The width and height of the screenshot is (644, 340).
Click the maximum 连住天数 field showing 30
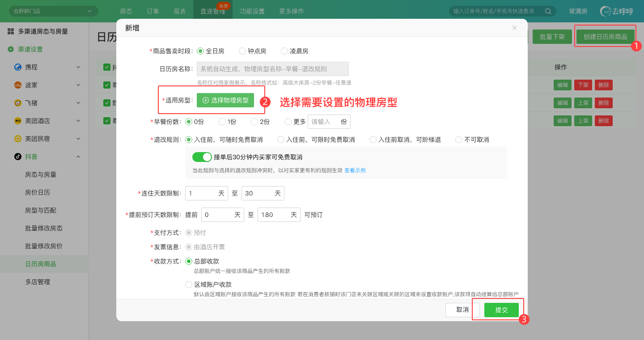coord(263,193)
